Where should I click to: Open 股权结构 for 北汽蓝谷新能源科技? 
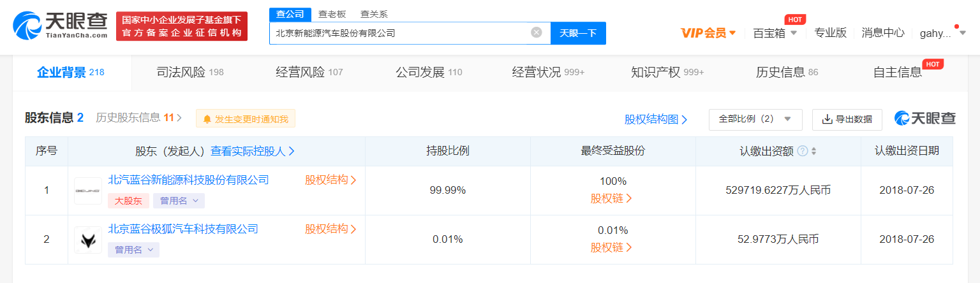(330, 180)
